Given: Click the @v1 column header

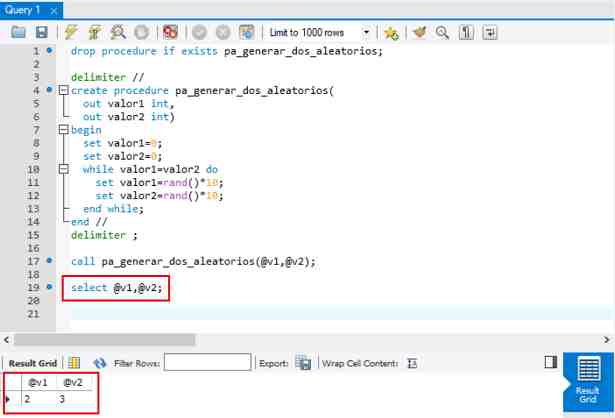Looking at the screenshot, I should click(x=38, y=382).
